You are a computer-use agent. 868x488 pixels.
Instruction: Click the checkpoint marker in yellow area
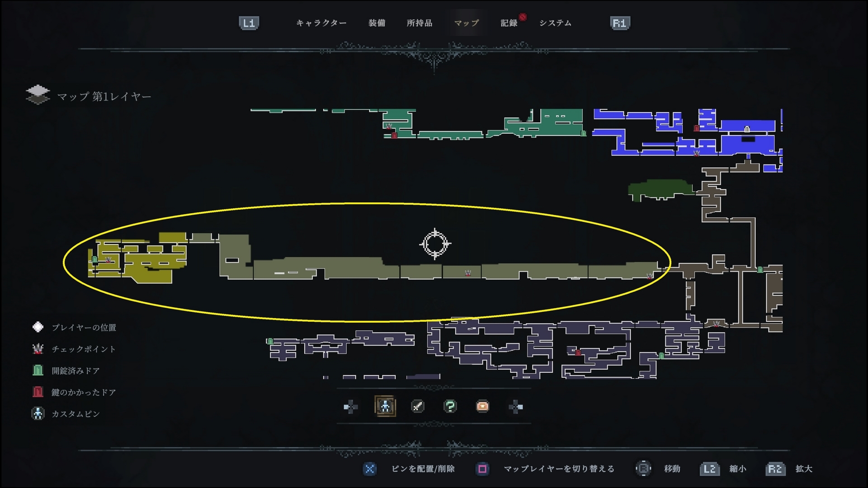(108, 260)
